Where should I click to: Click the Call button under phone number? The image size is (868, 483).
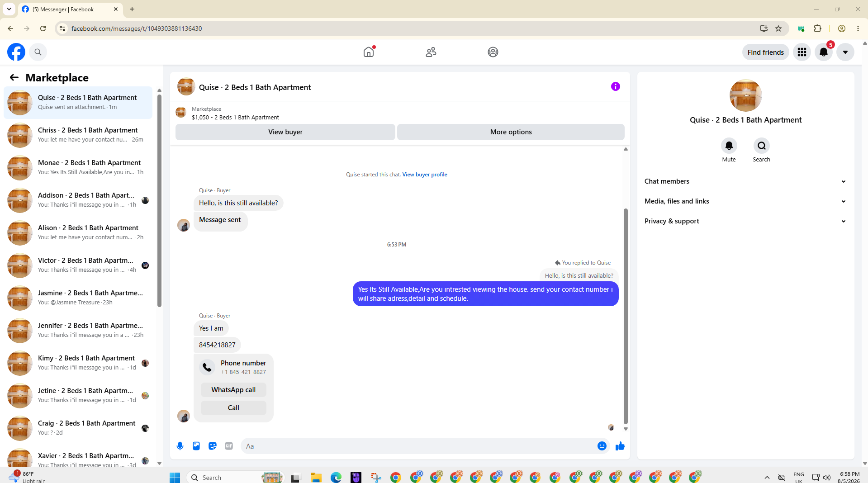tap(233, 408)
